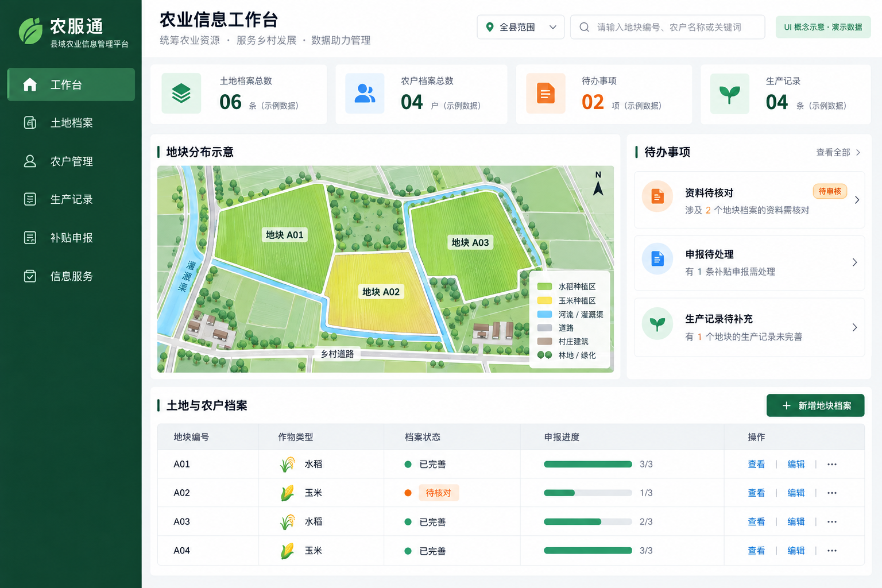Viewport: 882px width, 588px height.
Task: Click the orange icon beside 资料待核对
Action: click(657, 197)
